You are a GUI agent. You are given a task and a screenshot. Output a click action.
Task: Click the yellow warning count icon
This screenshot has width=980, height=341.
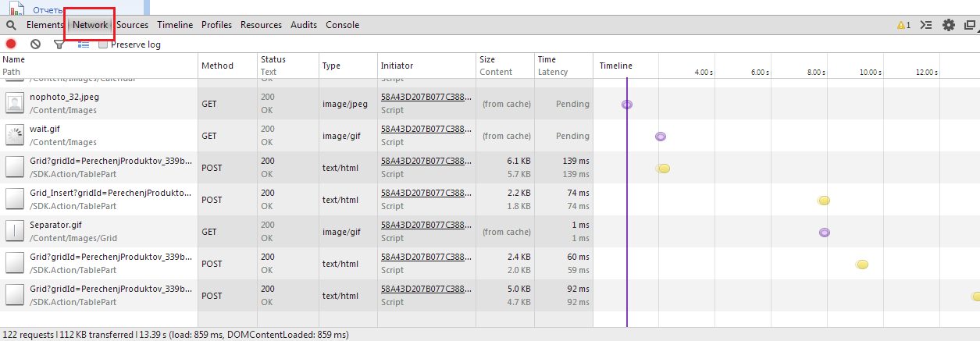[903, 25]
